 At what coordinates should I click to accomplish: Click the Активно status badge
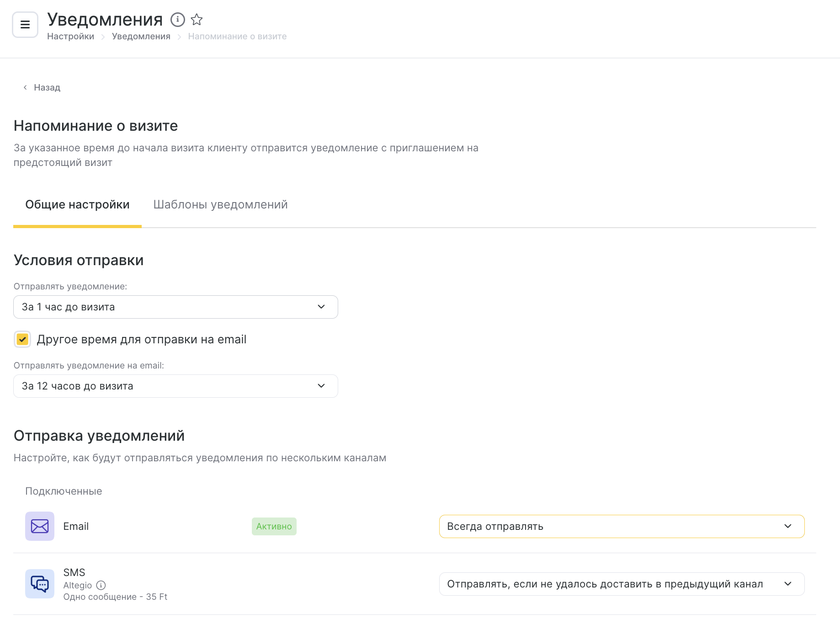(x=274, y=526)
